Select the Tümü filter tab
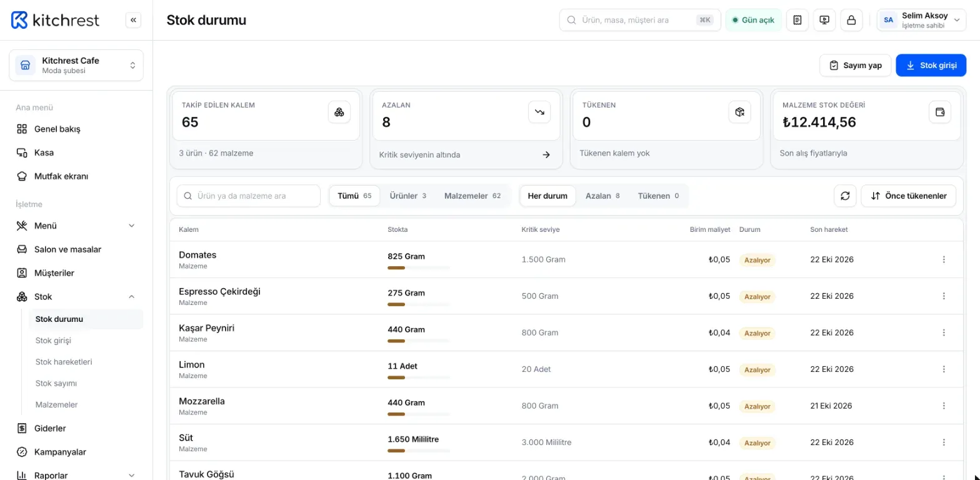The width and height of the screenshot is (980, 480). [354, 196]
